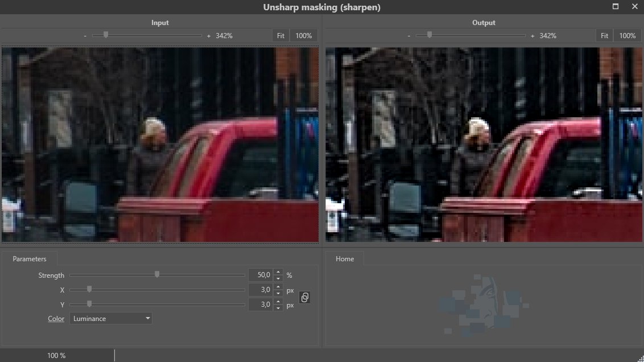
Task: Click the Input zoom in plus button
Action: click(x=209, y=36)
